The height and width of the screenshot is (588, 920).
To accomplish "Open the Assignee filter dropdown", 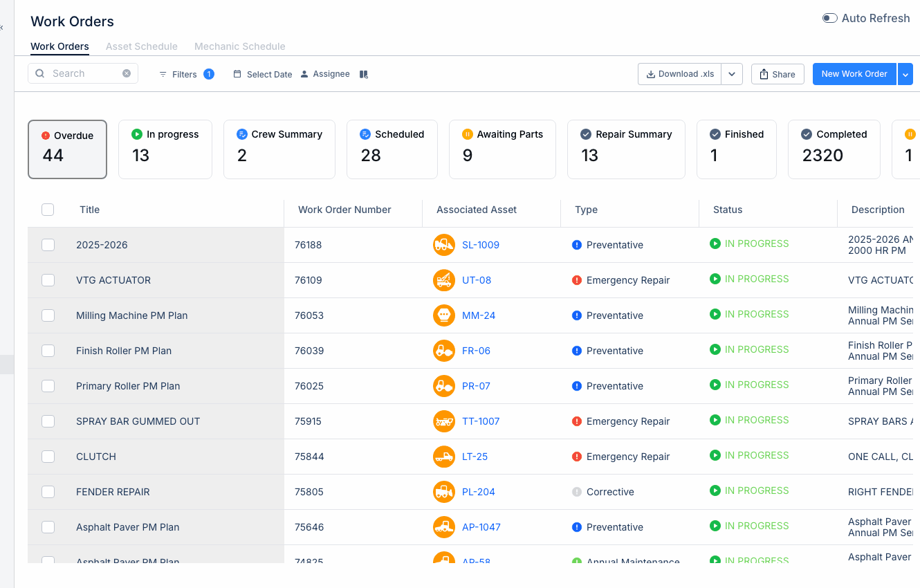I will click(x=325, y=74).
